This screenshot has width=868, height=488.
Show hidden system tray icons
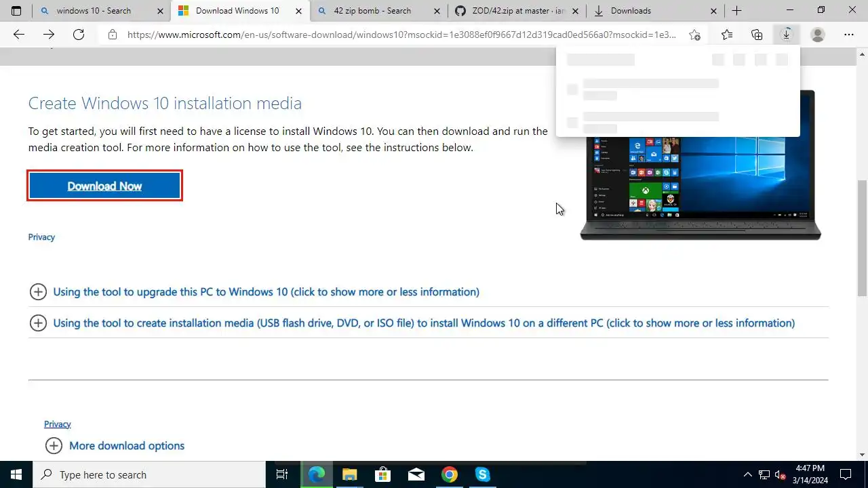coord(748,474)
